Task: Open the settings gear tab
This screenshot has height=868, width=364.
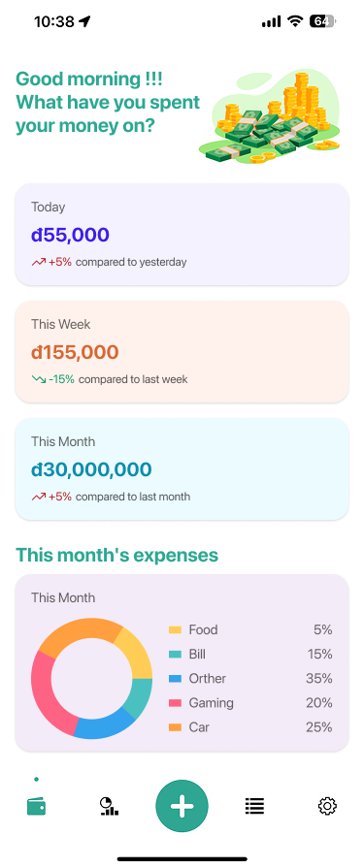Action: 327,807
